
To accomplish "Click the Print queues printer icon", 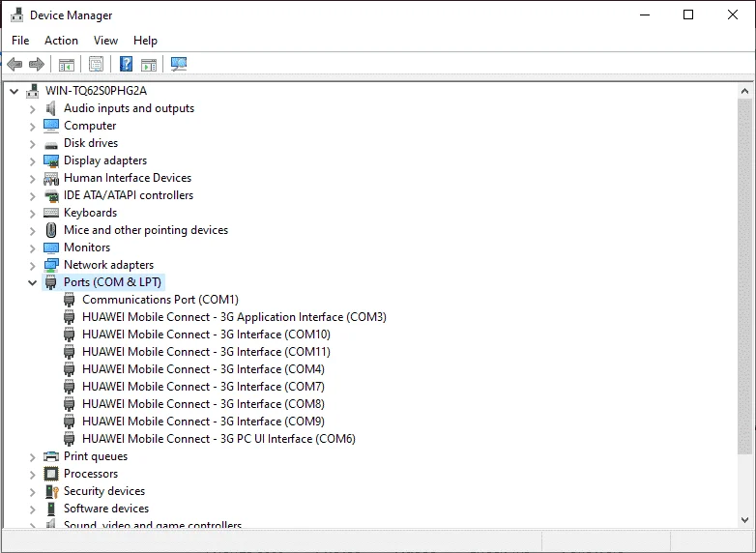I will (x=51, y=456).
